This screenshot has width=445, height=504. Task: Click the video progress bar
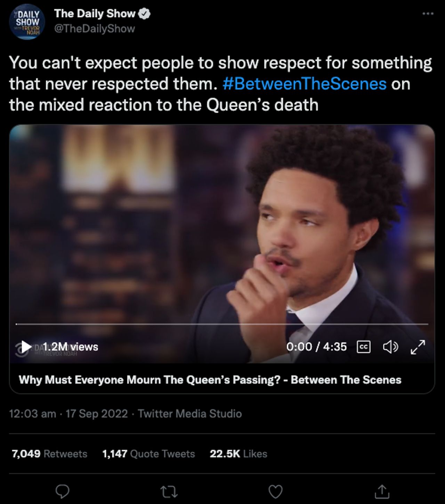222,324
